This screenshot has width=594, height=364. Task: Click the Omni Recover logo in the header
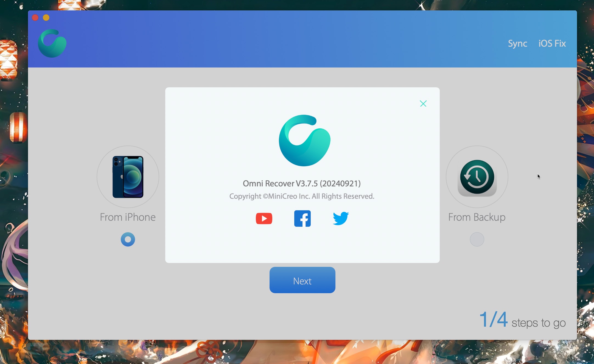pyautogui.click(x=52, y=43)
